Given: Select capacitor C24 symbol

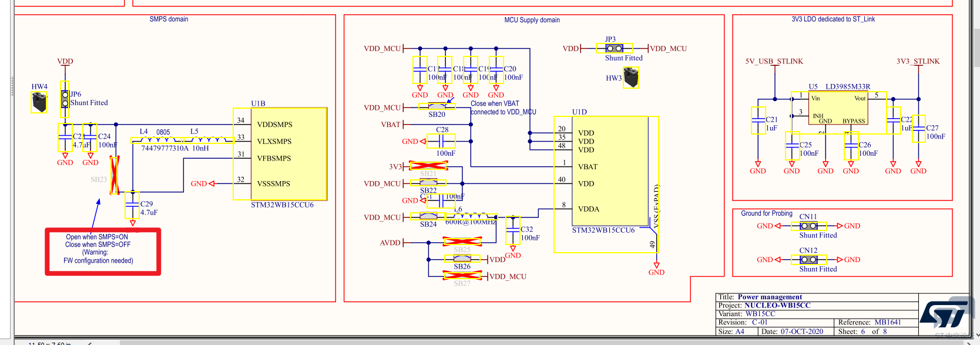Looking at the screenshot, I should point(90,138).
